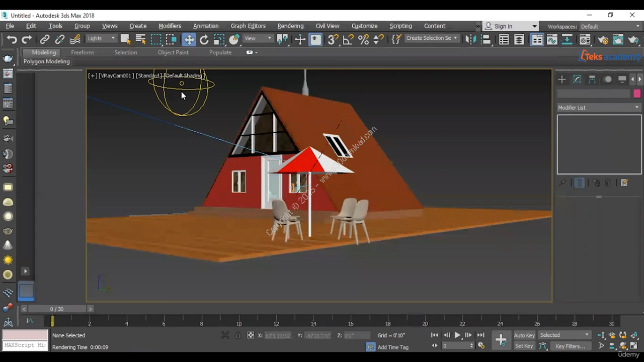The height and width of the screenshot is (362, 644).
Task: Open the Lights selection filter dropdown
Action: pyautogui.click(x=101, y=38)
